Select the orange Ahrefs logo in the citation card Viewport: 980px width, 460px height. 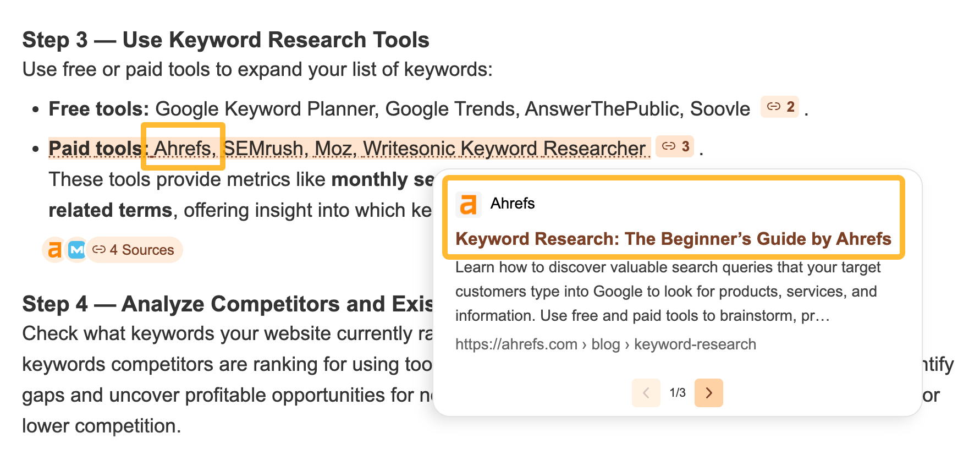pos(468,204)
